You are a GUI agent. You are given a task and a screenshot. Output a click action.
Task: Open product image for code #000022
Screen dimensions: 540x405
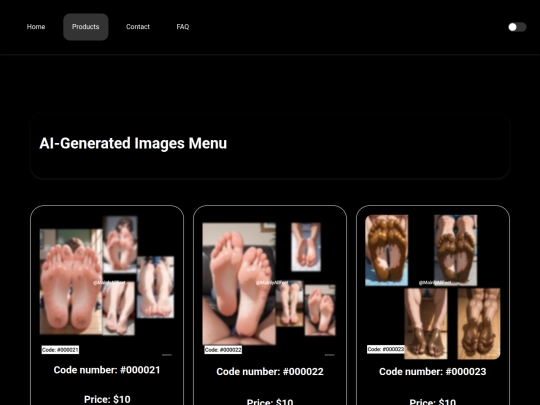pyautogui.click(x=270, y=288)
